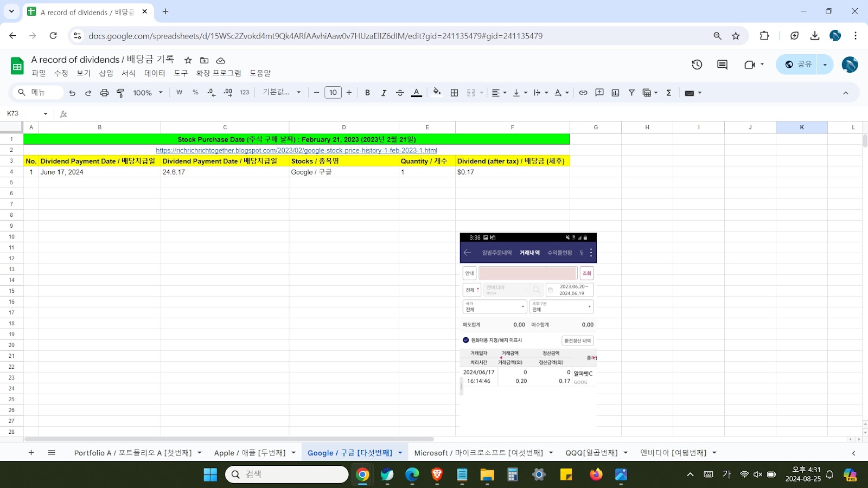Click the undo icon in toolbar
Screen dimensions: 868x488
tap(72, 93)
